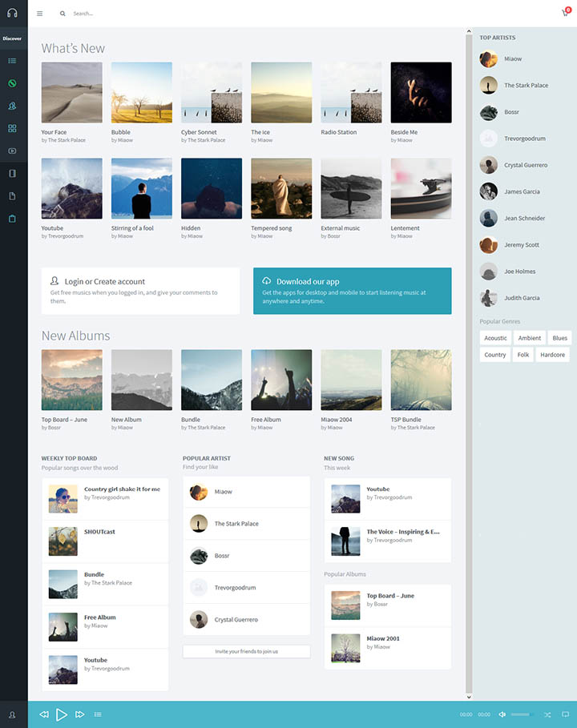This screenshot has width=577, height=728.
Task: Select the Discover menu item
Action: pyautogui.click(x=12, y=38)
